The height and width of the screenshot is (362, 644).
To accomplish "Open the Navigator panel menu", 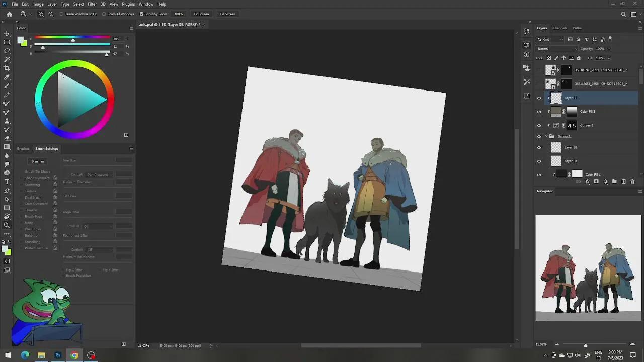I will click(640, 191).
